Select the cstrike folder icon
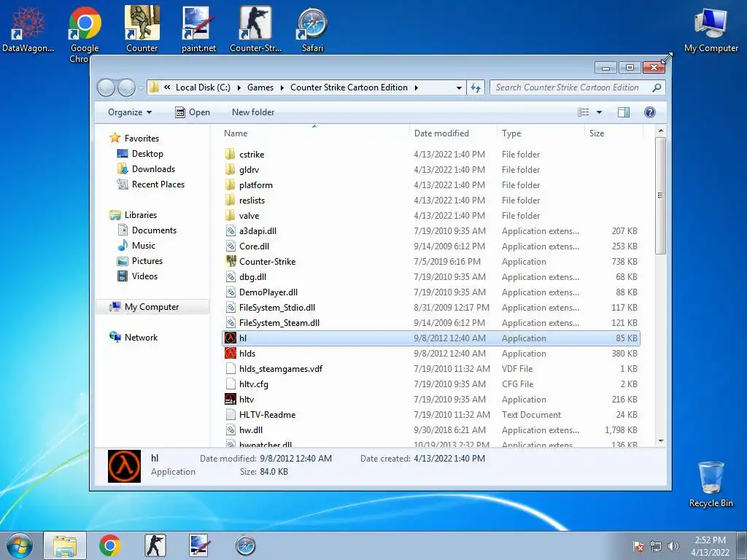The height and width of the screenshot is (560, 747). pos(230,154)
